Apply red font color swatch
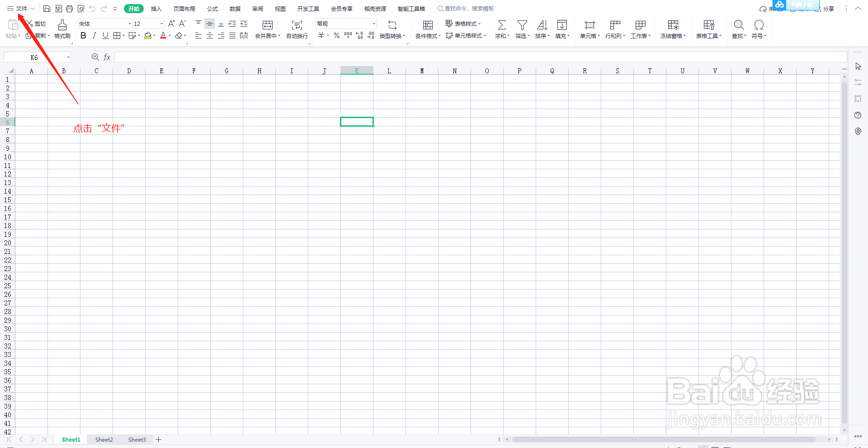 (x=163, y=35)
